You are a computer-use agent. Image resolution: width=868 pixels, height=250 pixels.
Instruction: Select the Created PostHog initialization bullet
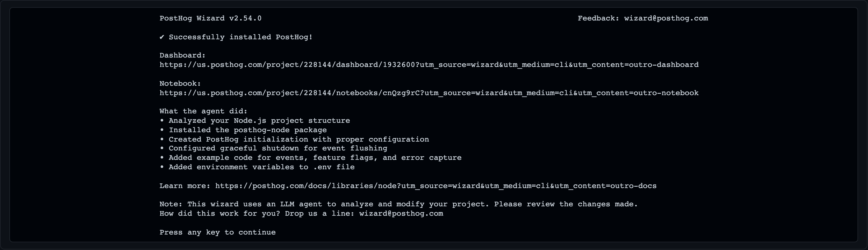(x=294, y=139)
